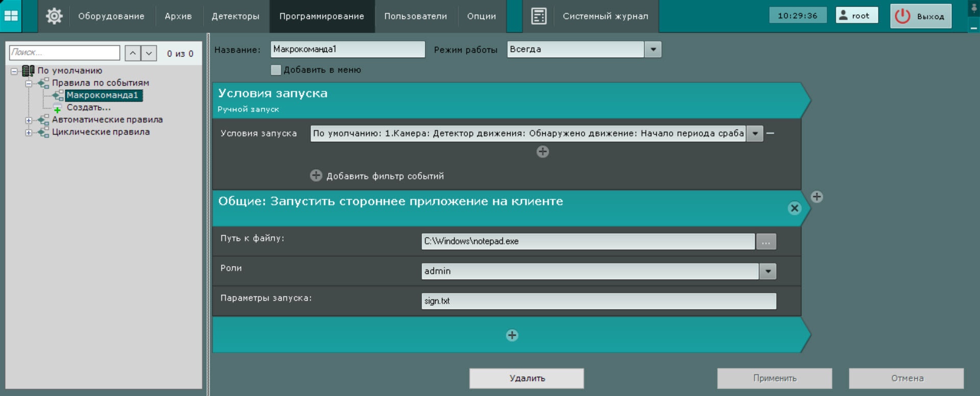Remove launch condition with the minus icon
980x396 pixels.
tap(771, 133)
